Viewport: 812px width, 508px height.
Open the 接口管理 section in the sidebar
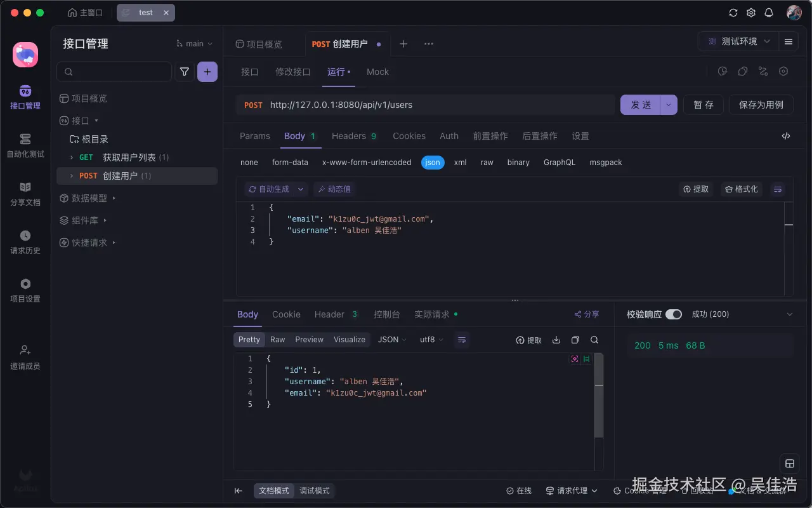[25, 97]
